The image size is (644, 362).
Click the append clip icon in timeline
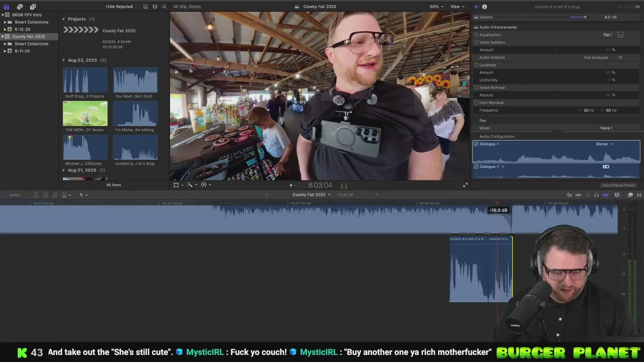pos(55,195)
